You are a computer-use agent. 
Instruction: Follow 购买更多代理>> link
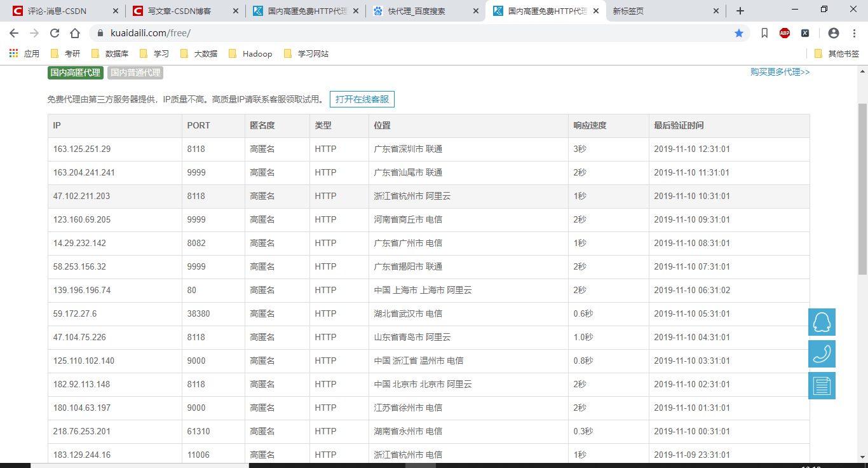(x=780, y=72)
